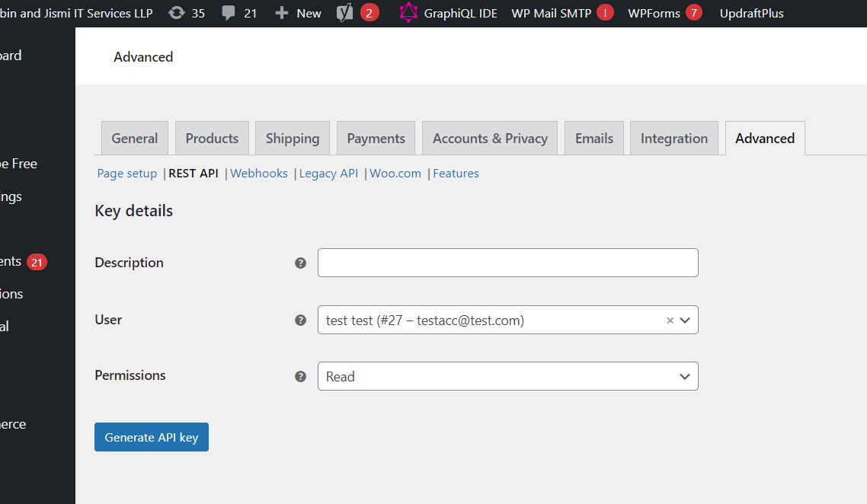The height and width of the screenshot is (504, 867).
Task: Click the updates refresh icon showing 35
Action: (177, 13)
